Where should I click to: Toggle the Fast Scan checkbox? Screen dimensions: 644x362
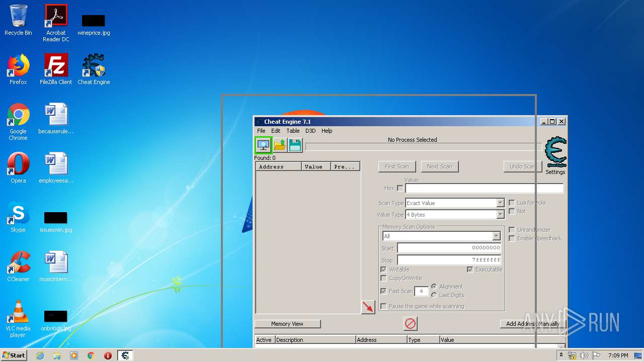[x=383, y=291]
